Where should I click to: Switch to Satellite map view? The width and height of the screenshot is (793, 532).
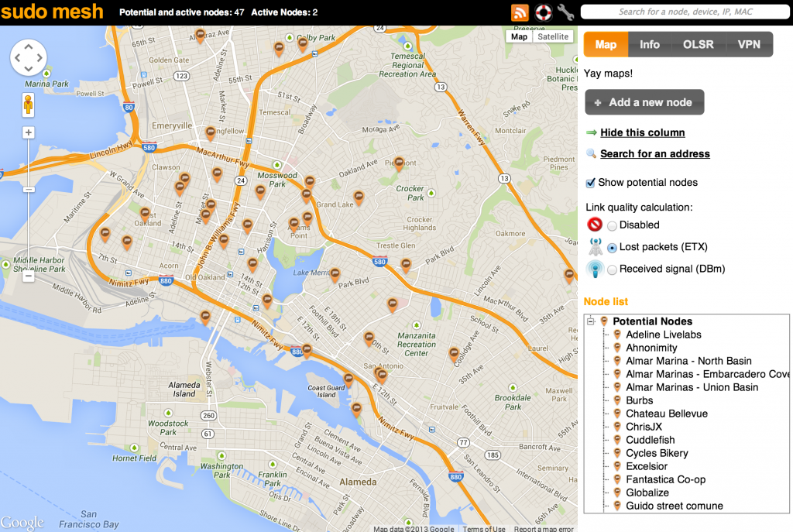pyautogui.click(x=553, y=36)
